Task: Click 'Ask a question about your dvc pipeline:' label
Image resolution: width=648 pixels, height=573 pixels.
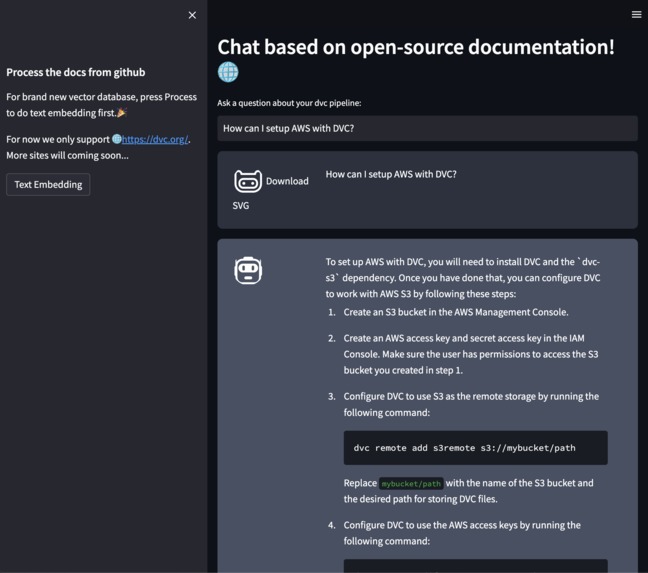Action: click(289, 103)
